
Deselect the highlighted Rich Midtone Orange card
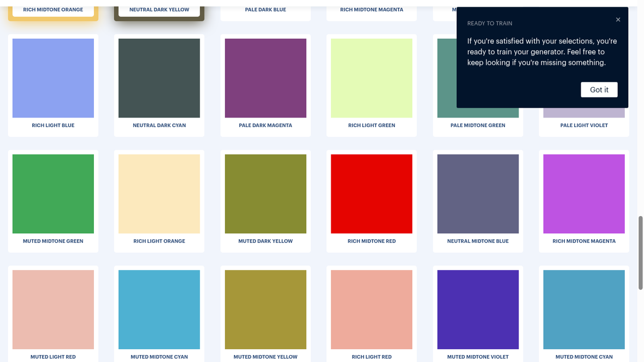pos(53,11)
